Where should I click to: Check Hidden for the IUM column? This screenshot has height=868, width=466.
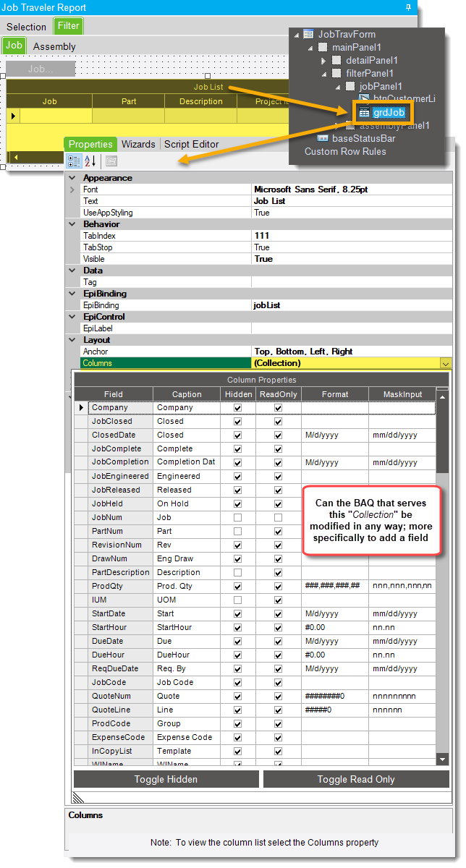tap(237, 600)
